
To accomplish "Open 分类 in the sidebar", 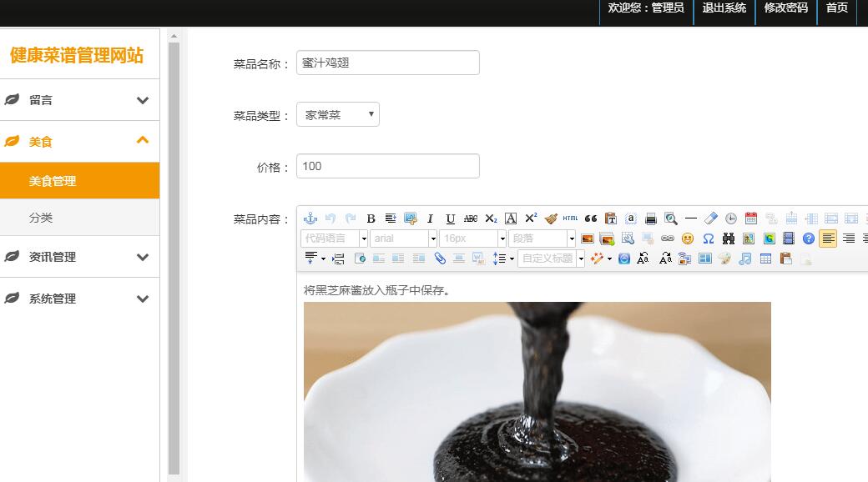I will coord(80,218).
